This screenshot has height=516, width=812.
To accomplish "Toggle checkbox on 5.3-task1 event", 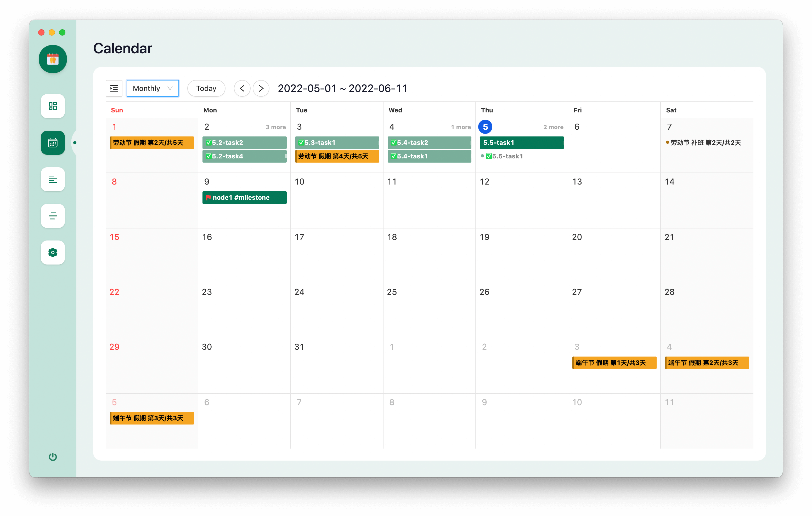I will click(301, 142).
